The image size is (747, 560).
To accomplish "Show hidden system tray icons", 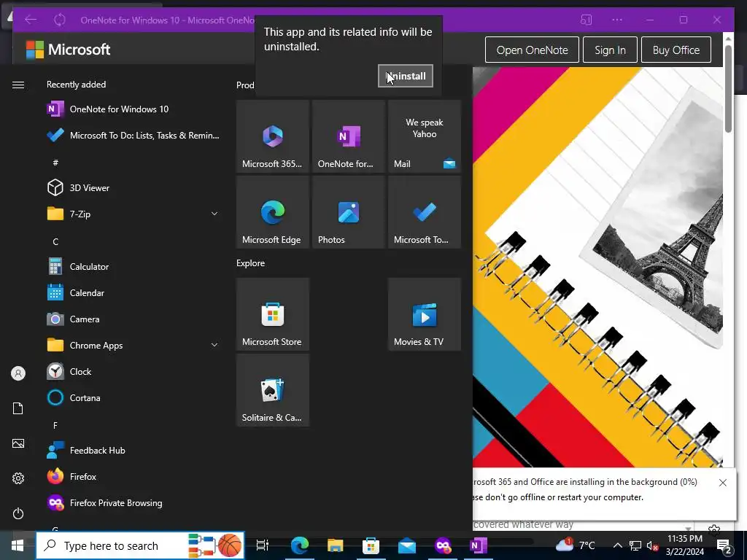I will pyautogui.click(x=617, y=545).
